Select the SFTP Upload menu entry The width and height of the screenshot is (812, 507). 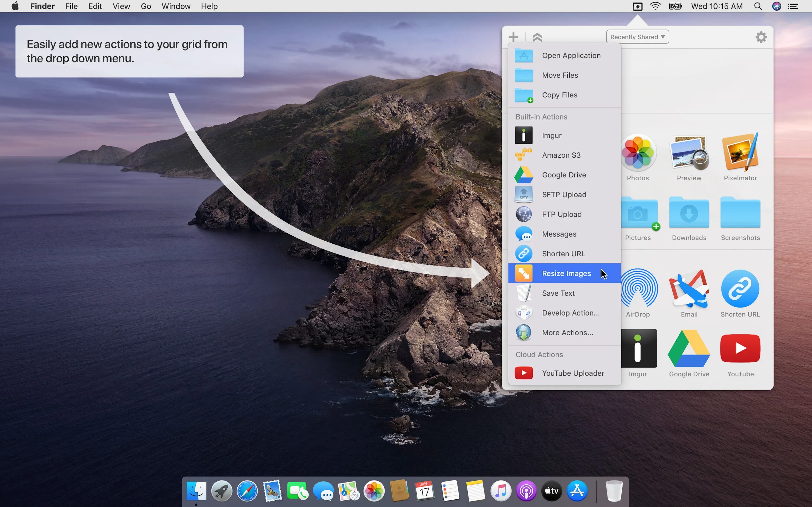tap(564, 194)
